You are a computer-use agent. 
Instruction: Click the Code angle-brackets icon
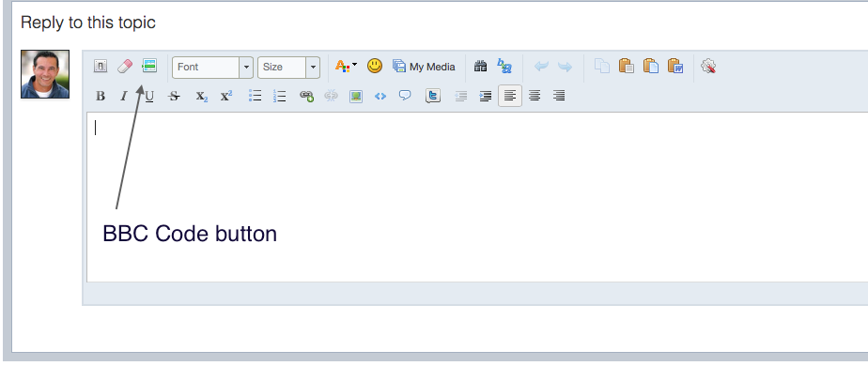coord(380,97)
